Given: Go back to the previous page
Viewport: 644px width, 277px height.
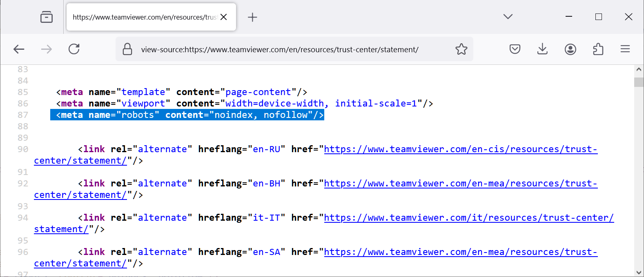Looking at the screenshot, I should click(19, 49).
